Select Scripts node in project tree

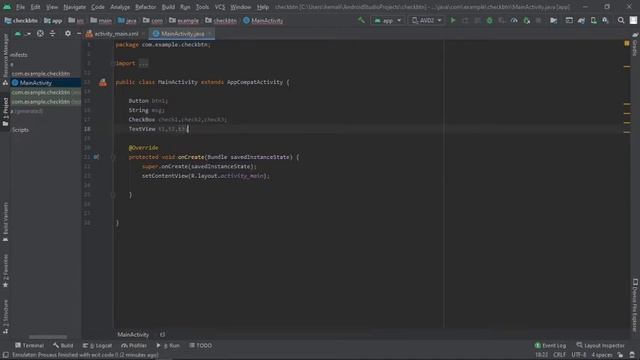coord(20,130)
